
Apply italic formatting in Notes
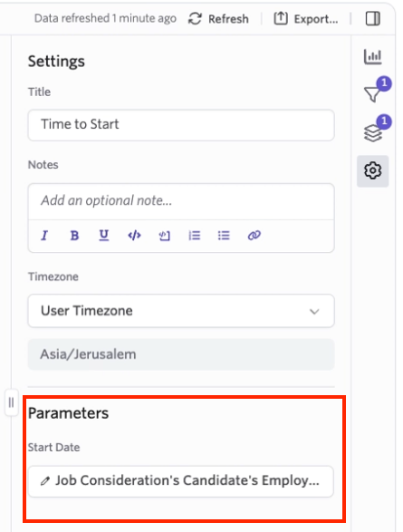[x=44, y=235]
